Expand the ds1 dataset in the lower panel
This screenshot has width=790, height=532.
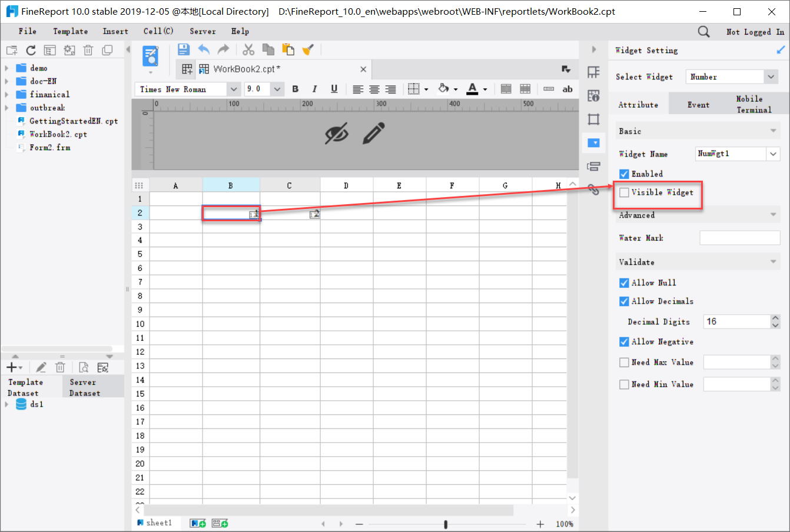7,404
